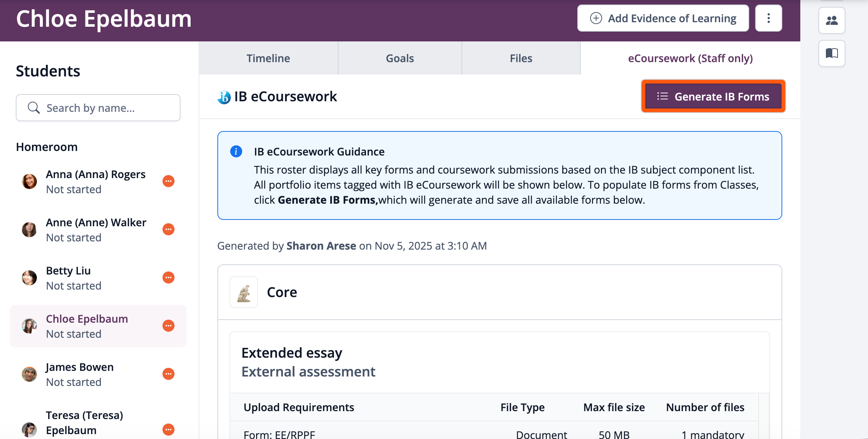Click the blue info icon in guidance box

(x=236, y=151)
